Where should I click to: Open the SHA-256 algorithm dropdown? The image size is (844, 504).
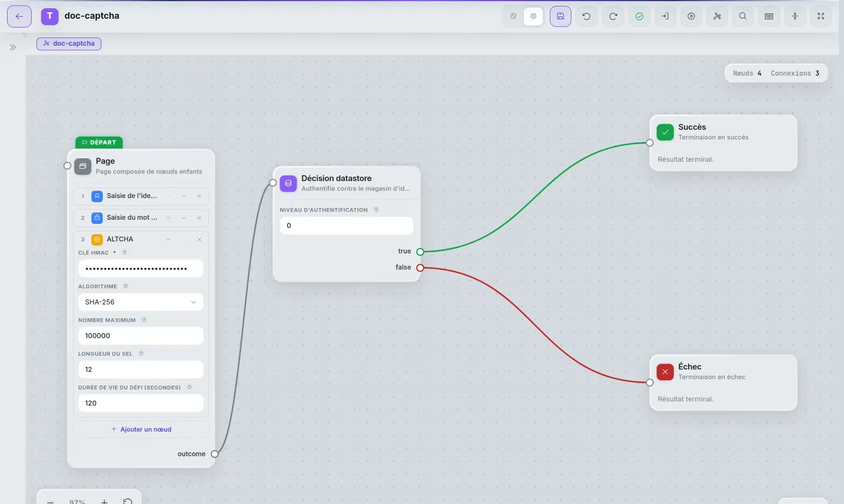click(x=141, y=302)
